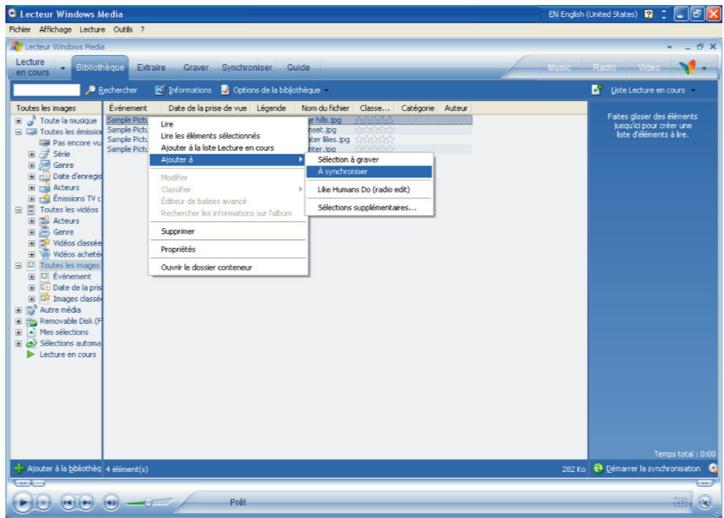This screenshot has height=518, width=724.
Task: Click the Date d'enregistrement tree icon
Action: coord(44,176)
